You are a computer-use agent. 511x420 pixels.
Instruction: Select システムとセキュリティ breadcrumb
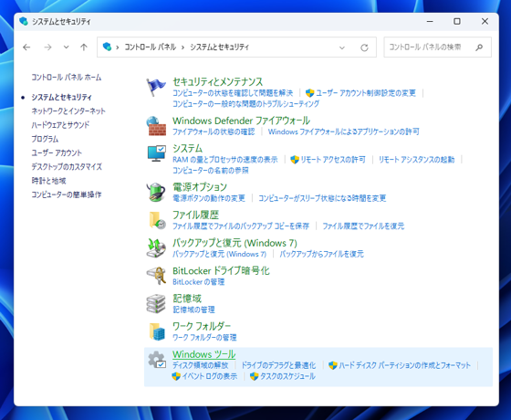[219, 47]
